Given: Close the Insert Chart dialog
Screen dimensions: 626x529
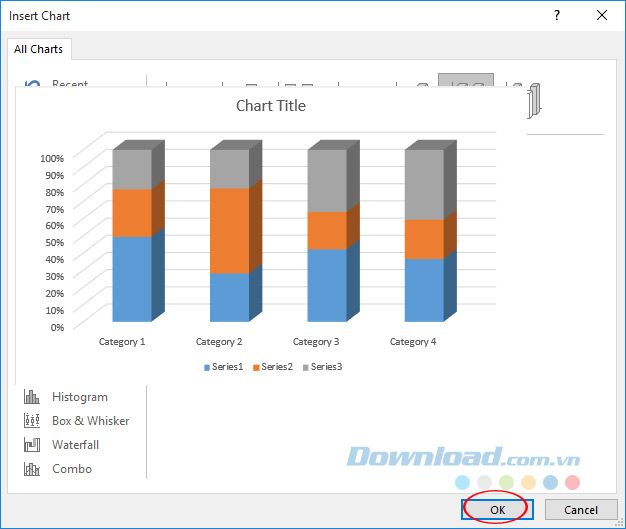Looking at the screenshot, I should [602, 16].
